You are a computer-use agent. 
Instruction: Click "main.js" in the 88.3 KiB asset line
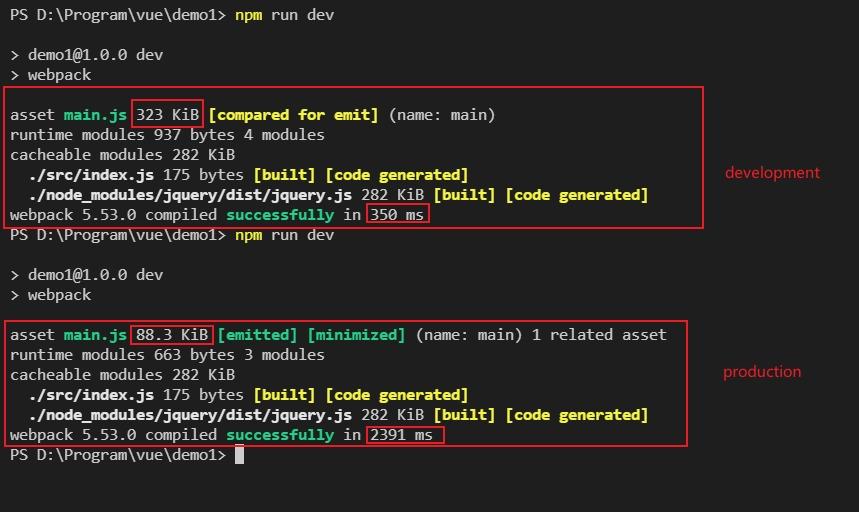tap(95, 335)
